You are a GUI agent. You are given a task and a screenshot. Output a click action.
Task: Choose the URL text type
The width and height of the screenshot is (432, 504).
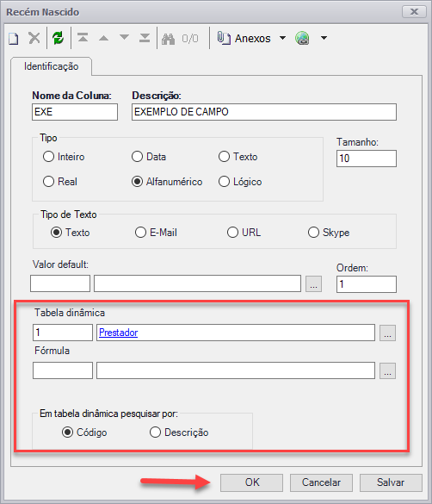(x=232, y=232)
